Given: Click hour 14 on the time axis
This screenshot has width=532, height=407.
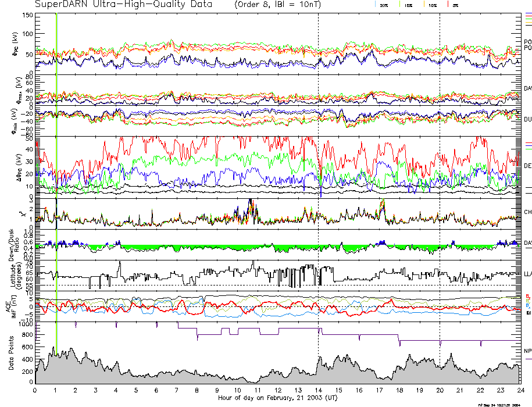Looking at the screenshot, I should tap(318, 391).
